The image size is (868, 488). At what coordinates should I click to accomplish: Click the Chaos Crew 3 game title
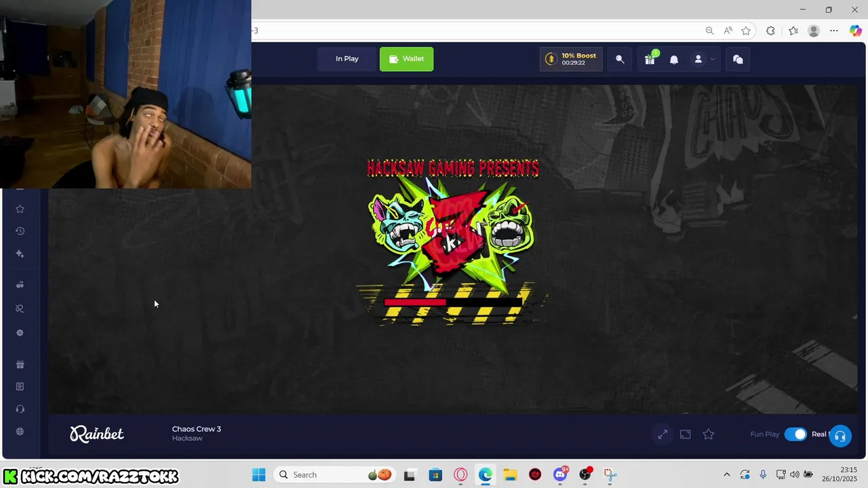pos(197,429)
